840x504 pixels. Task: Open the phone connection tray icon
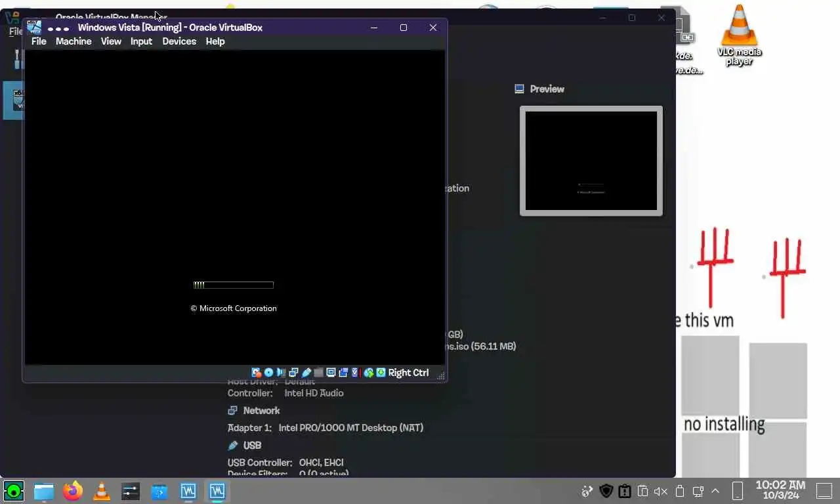737,491
